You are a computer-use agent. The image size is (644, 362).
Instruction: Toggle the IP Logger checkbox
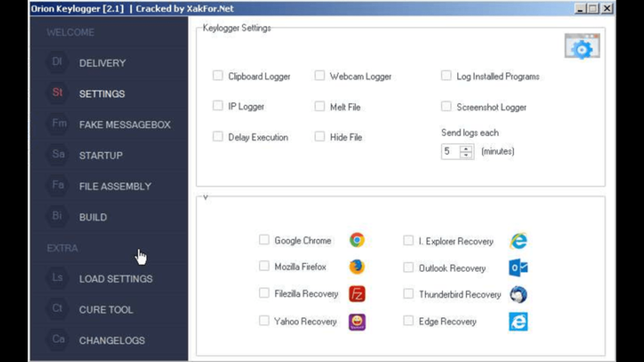point(218,106)
